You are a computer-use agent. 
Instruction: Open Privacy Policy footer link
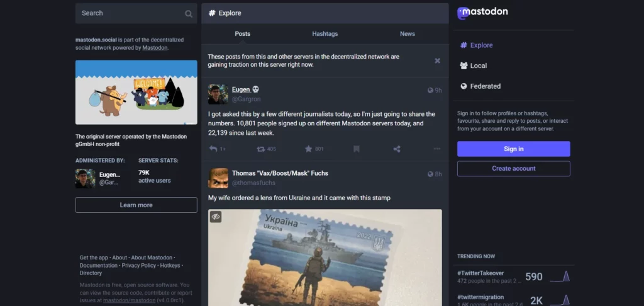(x=139, y=266)
